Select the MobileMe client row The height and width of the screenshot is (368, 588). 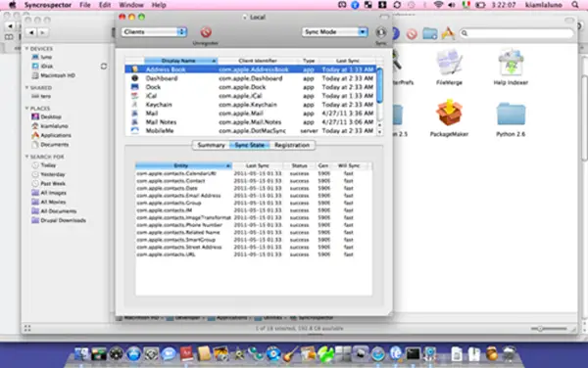click(x=250, y=131)
